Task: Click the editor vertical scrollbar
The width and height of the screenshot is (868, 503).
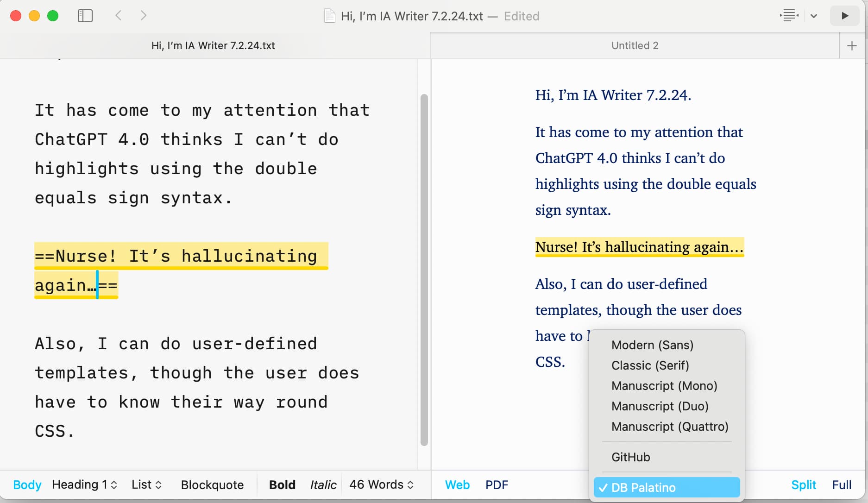Action: (x=424, y=269)
